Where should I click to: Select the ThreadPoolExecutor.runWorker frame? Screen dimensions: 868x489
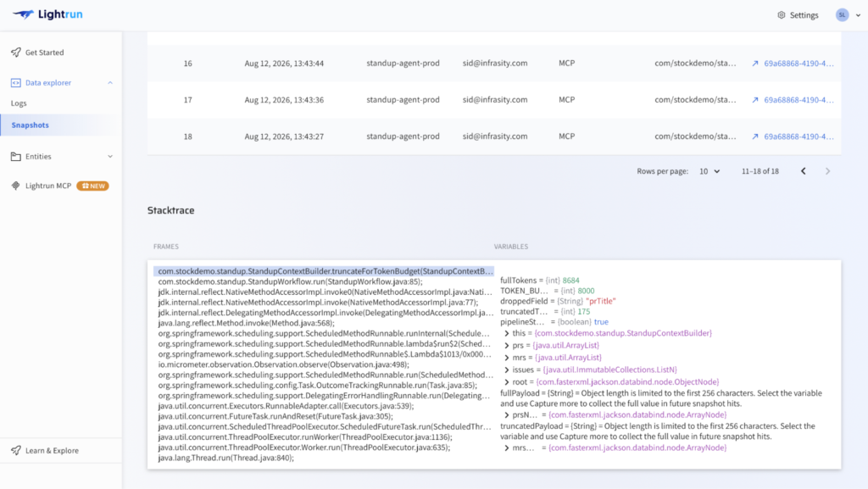coord(305,437)
